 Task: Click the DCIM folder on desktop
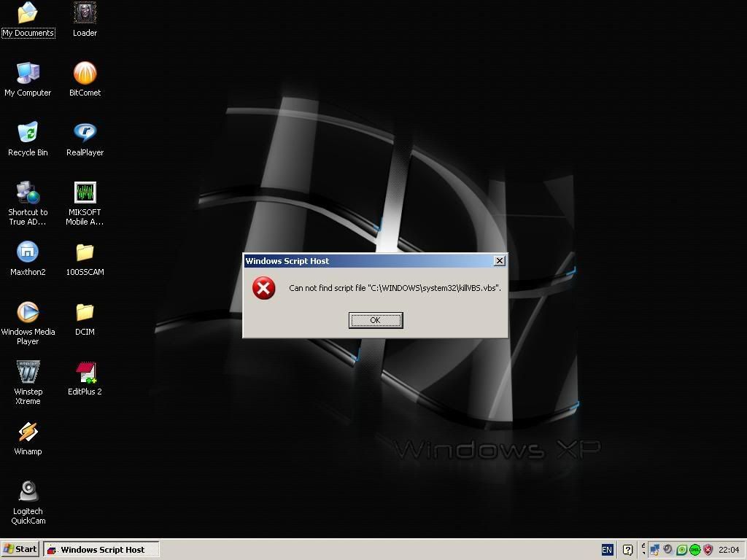click(85, 313)
